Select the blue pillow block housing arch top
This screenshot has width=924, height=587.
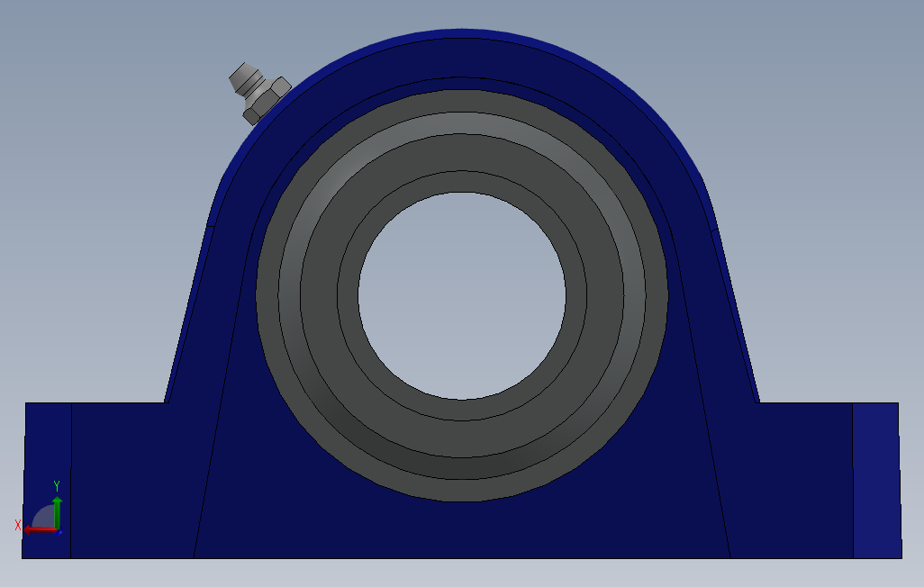462,58
